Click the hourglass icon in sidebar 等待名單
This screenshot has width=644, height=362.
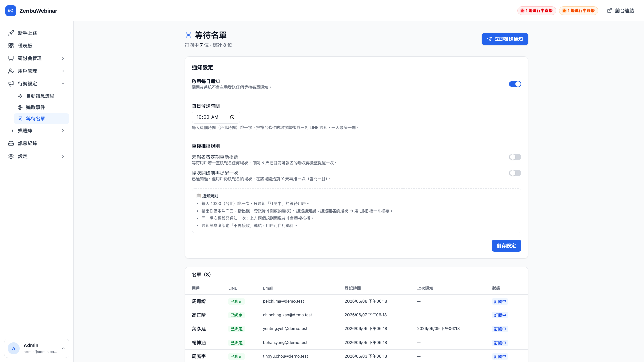pos(20,119)
